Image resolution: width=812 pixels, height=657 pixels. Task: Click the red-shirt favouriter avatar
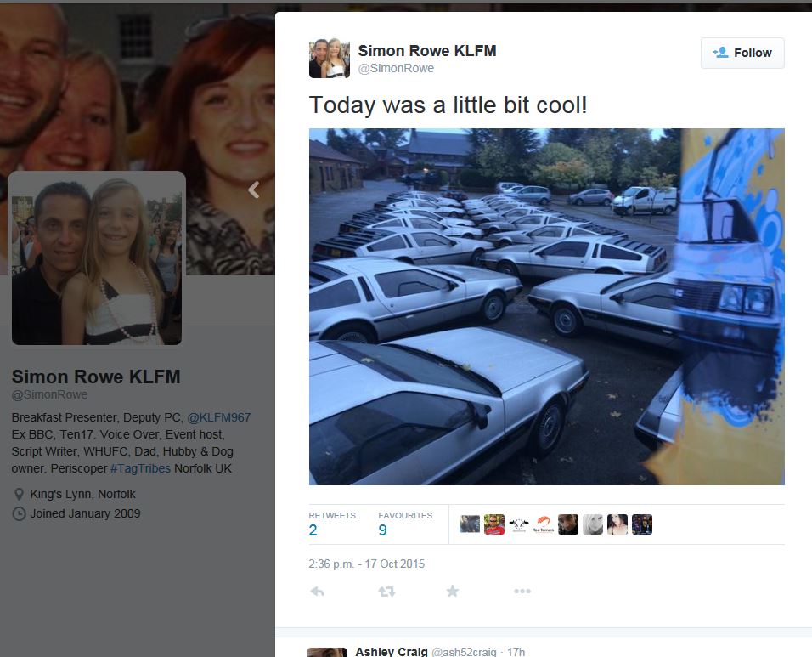pyautogui.click(x=494, y=524)
